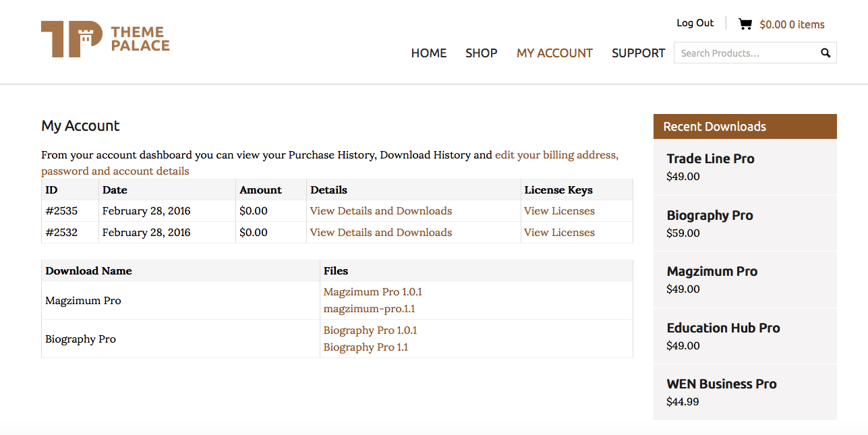Click the Log Out link

click(695, 23)
